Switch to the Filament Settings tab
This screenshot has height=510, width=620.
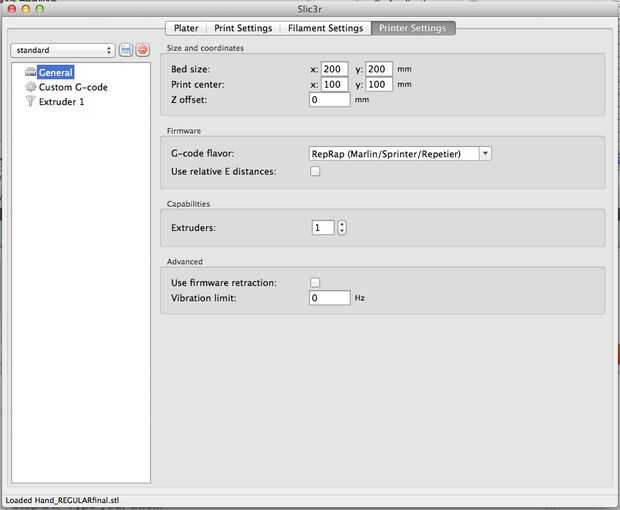click(x=325, y=28)
